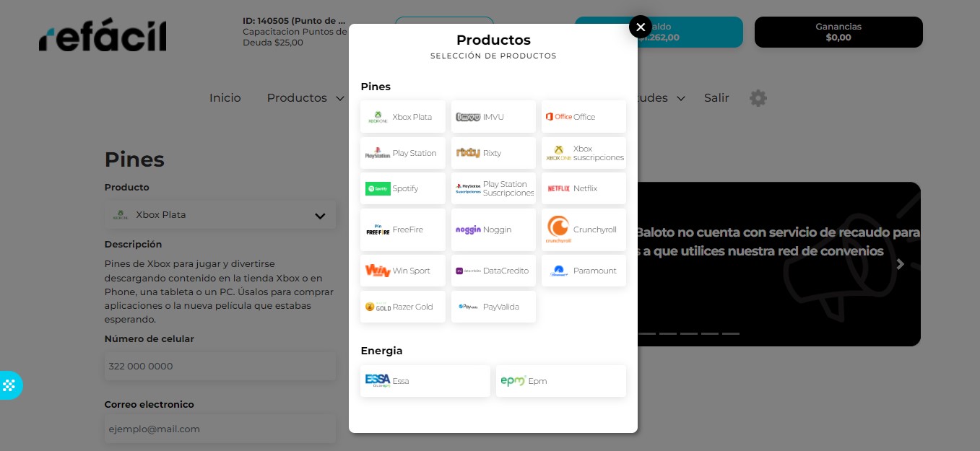Open the Xbox Plata product dropdown

[220, 215]
